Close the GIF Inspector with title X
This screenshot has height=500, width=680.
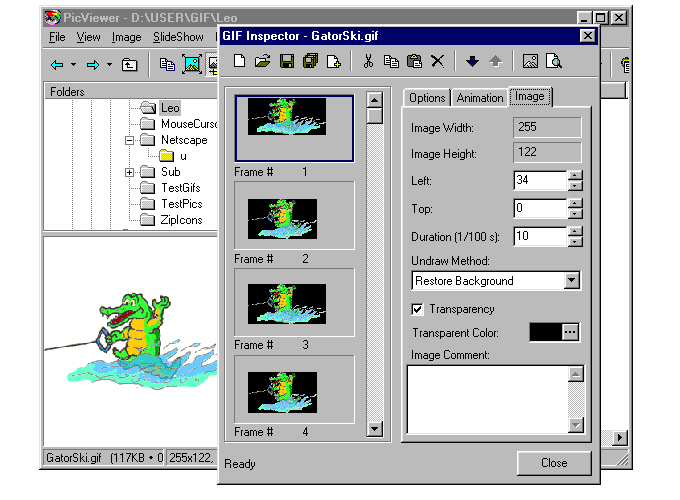click(x=587, y=36)
